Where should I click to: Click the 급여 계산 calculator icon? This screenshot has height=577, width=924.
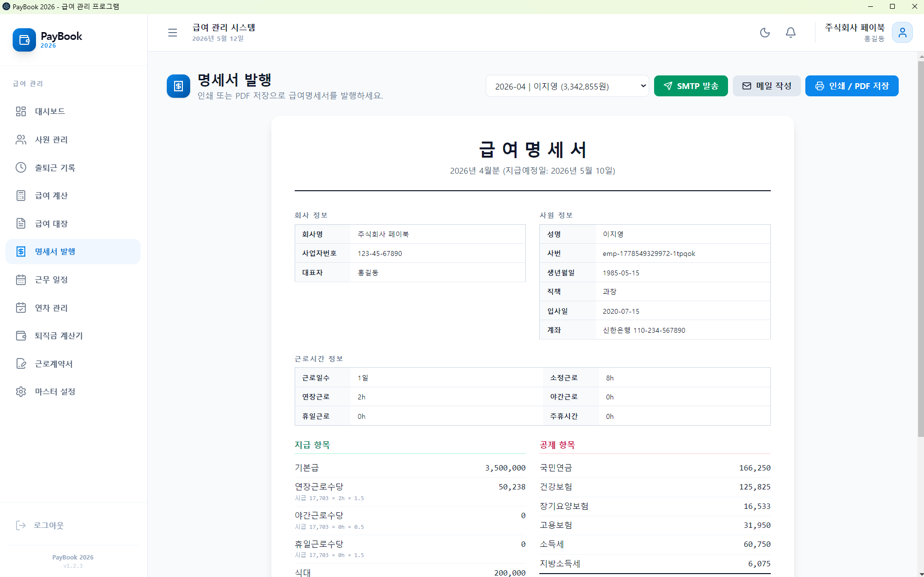click(21, 196)
